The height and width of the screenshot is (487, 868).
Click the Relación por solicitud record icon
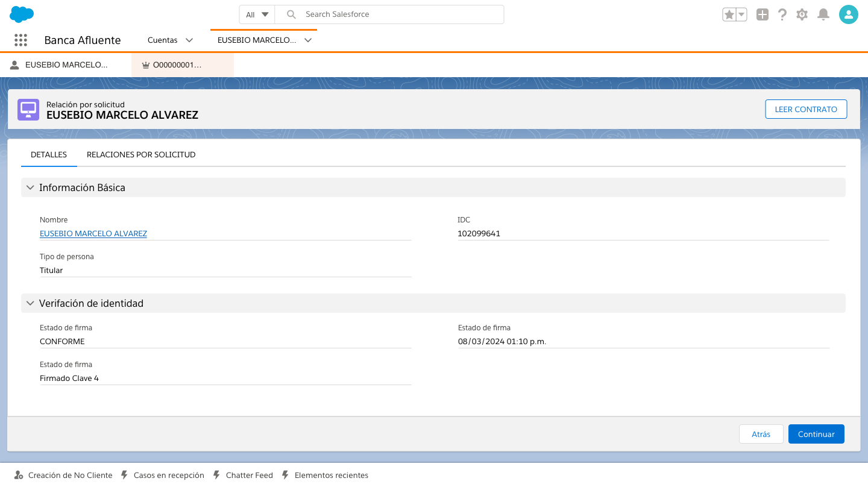28,110
